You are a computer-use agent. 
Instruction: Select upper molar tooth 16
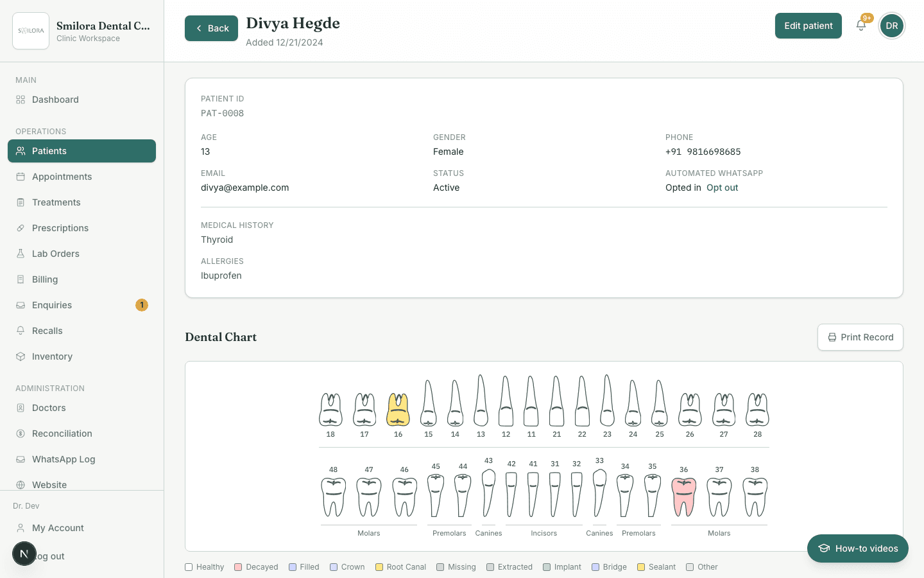coord(398,410)
